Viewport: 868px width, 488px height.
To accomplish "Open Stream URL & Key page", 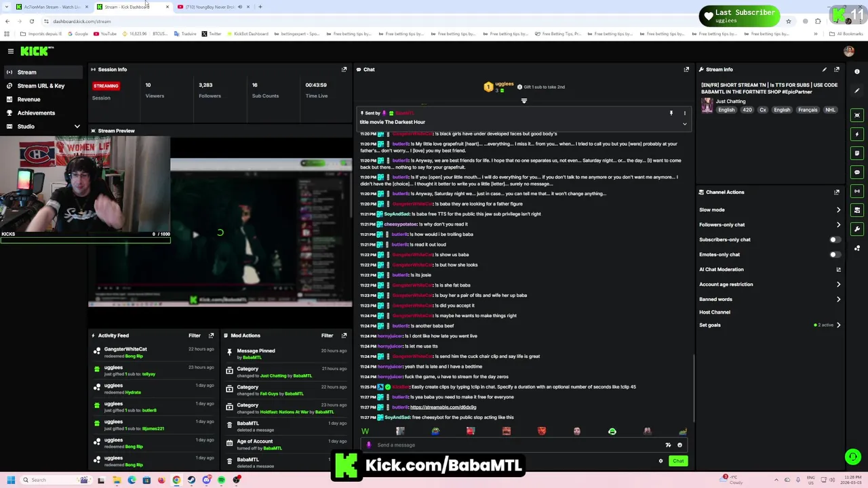I will tap(41, 85).
